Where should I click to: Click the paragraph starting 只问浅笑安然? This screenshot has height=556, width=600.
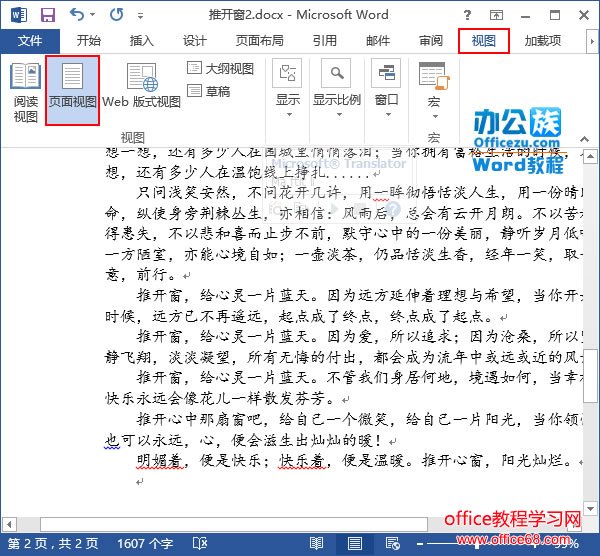tap(344, 234)
